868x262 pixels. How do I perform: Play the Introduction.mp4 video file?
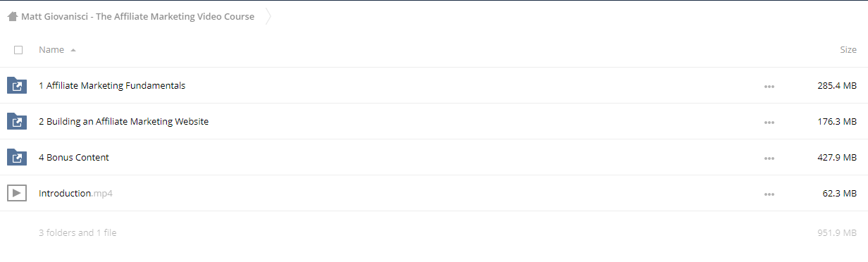(x=75, y=194)
